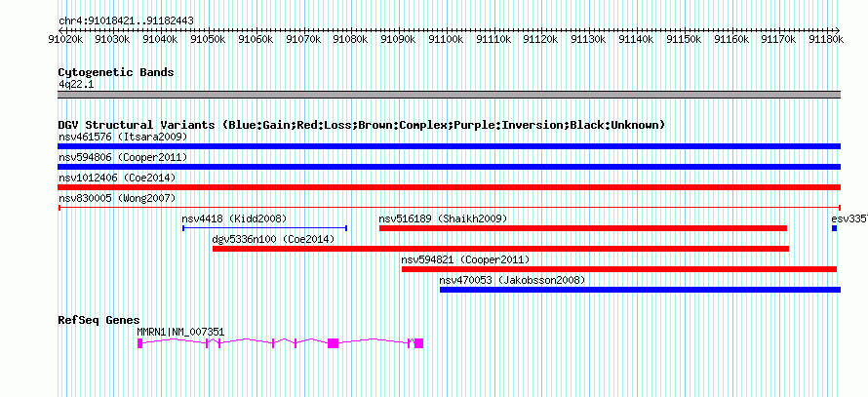868x397 pixels.
Task: Click the nsv4418 (Kidd2008) blue variant line
Action: point(264,228)
